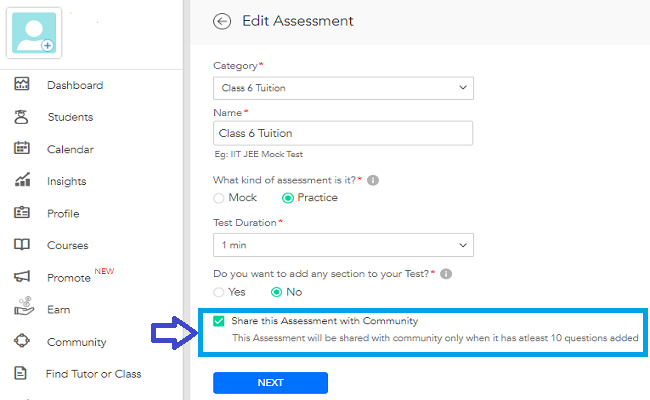The height and width of the screenshot is (400, 650).
Task: Open the Test Duration dropdown
Action: (343, 245)
